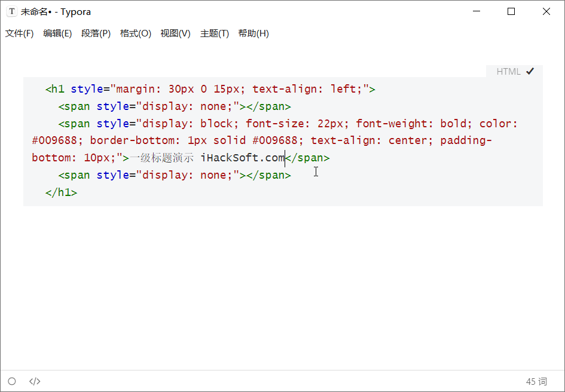The height and width of the screenshot is (392, 565).
Task: Click the opening h1 tag line
Action: pos(210,89)
